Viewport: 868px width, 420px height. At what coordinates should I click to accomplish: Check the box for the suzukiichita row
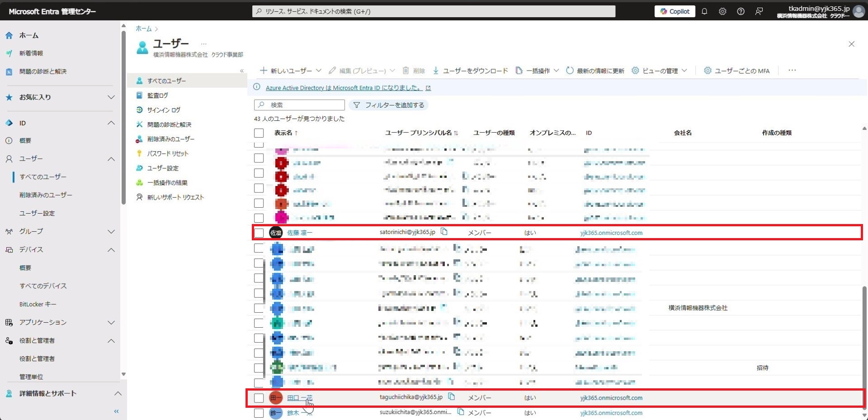click(x=259, y=413)
